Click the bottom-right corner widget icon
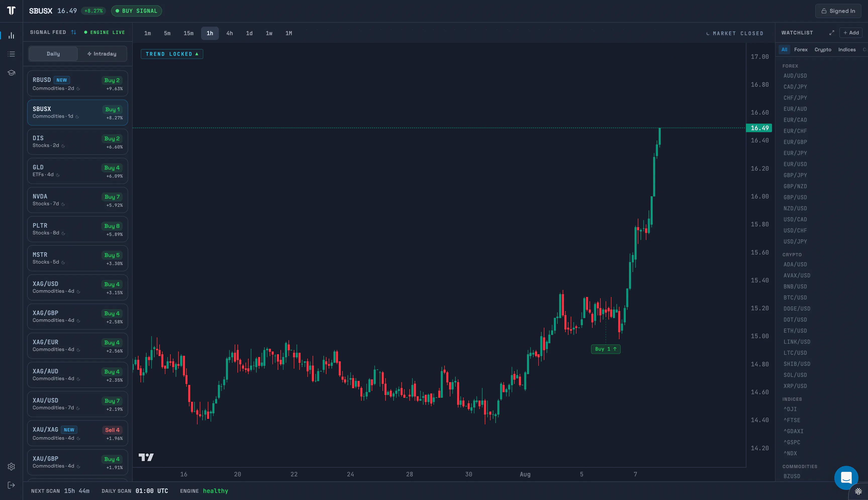 [x=858, y=491]
